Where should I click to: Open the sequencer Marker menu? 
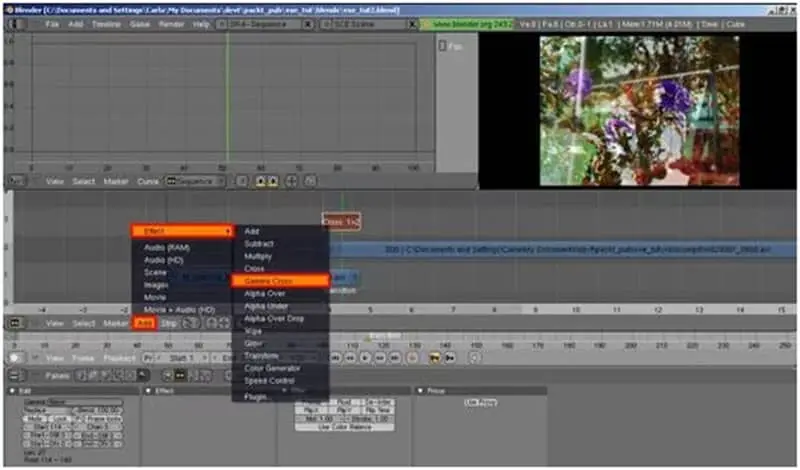(115, 324)
